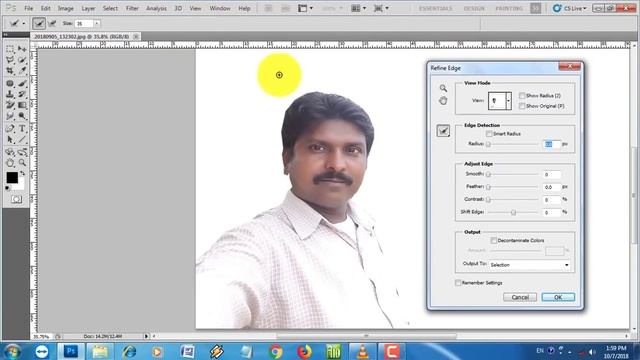The image size is (640, 360).
Task: Open the brush Size dropdown arrow
Action: (x=97, y=24)
